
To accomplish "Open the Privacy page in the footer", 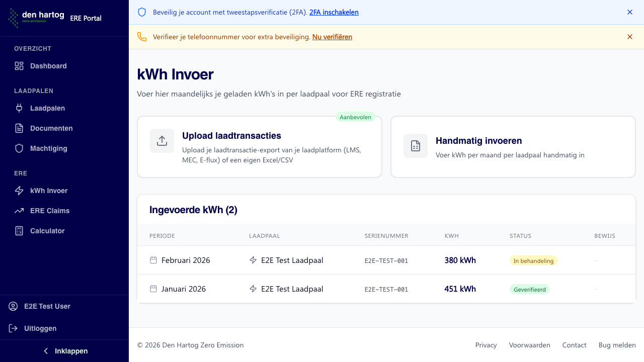I will [x=486, y=345].
